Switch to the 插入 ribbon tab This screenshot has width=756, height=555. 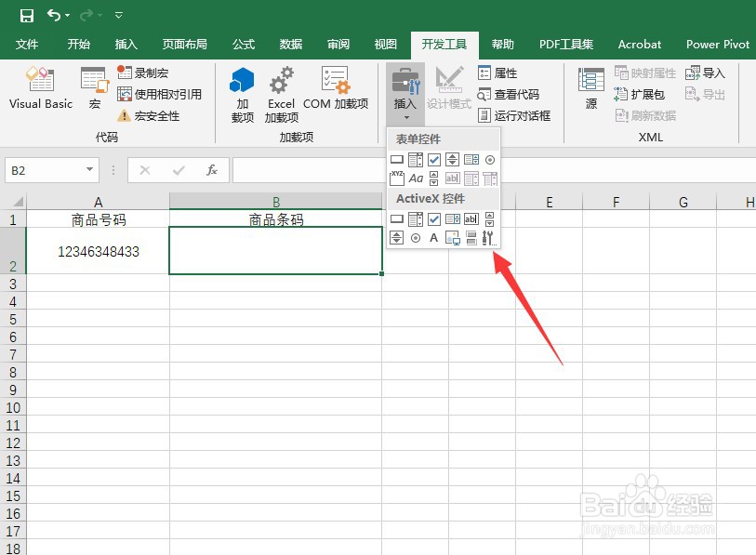(x=126, y=45)
